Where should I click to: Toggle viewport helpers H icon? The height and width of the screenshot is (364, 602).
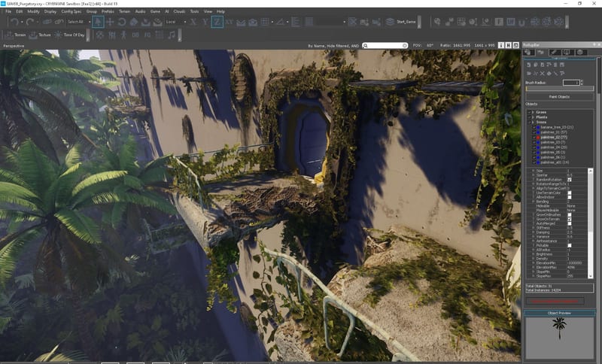click(509, 45)
